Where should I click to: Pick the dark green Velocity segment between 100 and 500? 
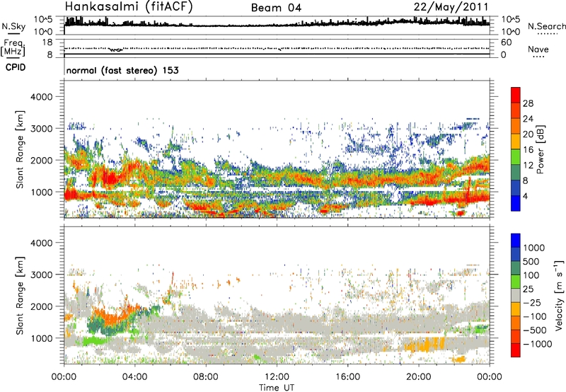(516, 268)
